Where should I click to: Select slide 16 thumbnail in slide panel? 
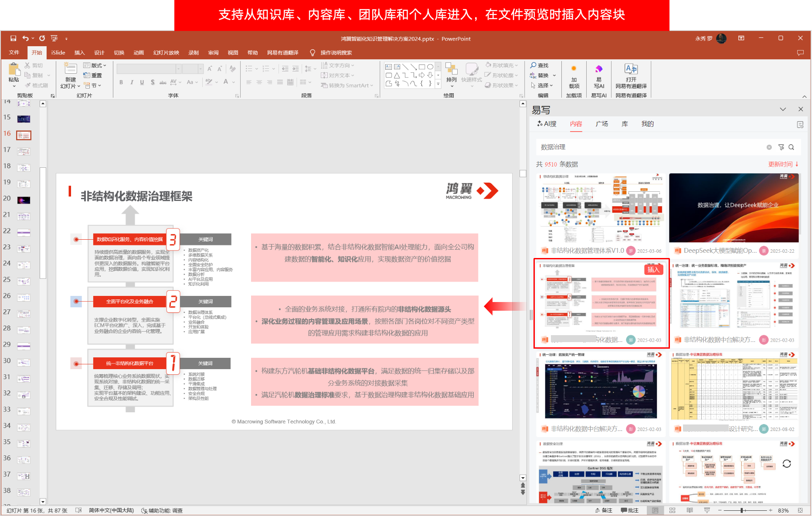24,135
